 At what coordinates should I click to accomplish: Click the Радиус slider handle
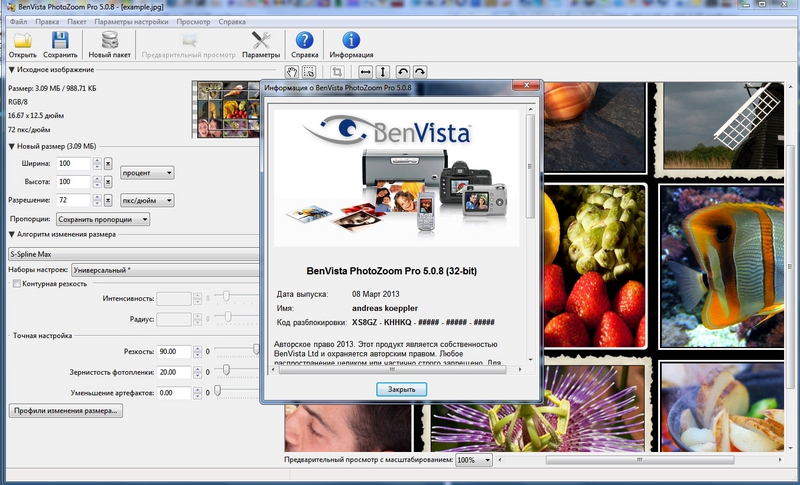point(228,317)
